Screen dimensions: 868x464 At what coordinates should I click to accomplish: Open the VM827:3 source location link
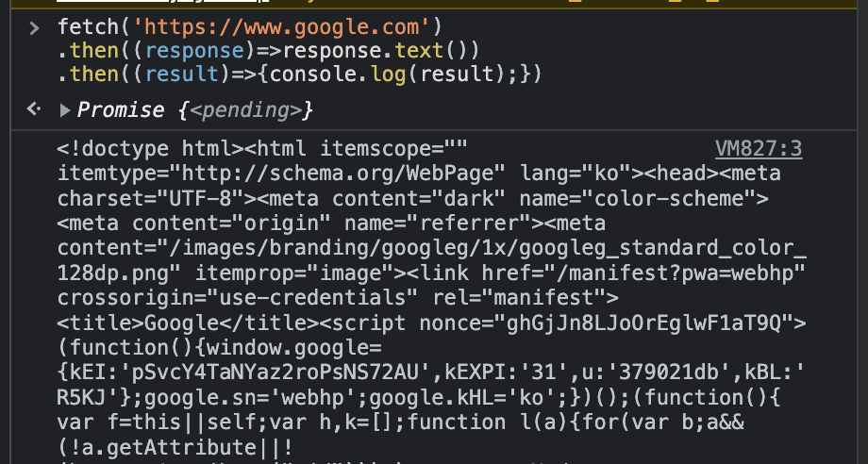[759, 149]
